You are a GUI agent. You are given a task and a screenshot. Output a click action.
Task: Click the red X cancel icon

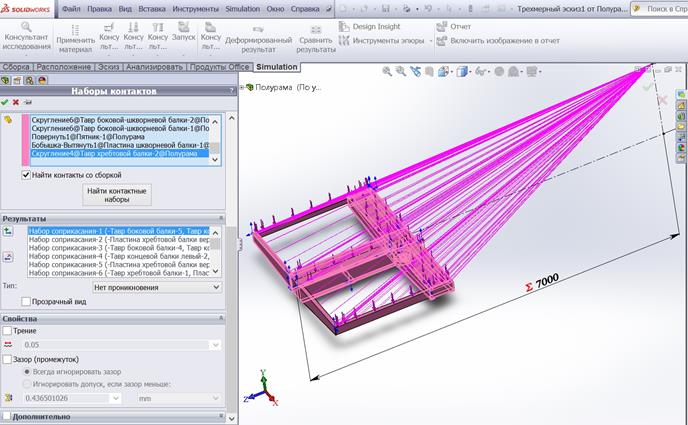point(16,102)
